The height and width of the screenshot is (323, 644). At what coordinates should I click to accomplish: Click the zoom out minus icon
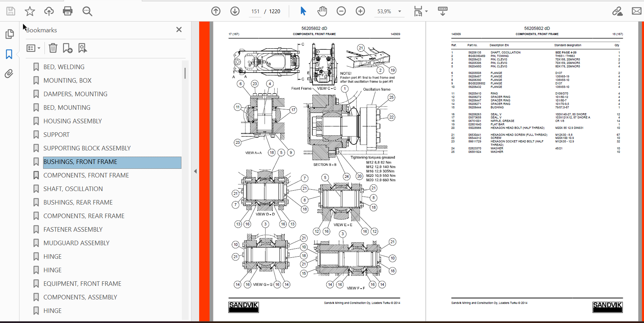(341, 11)
